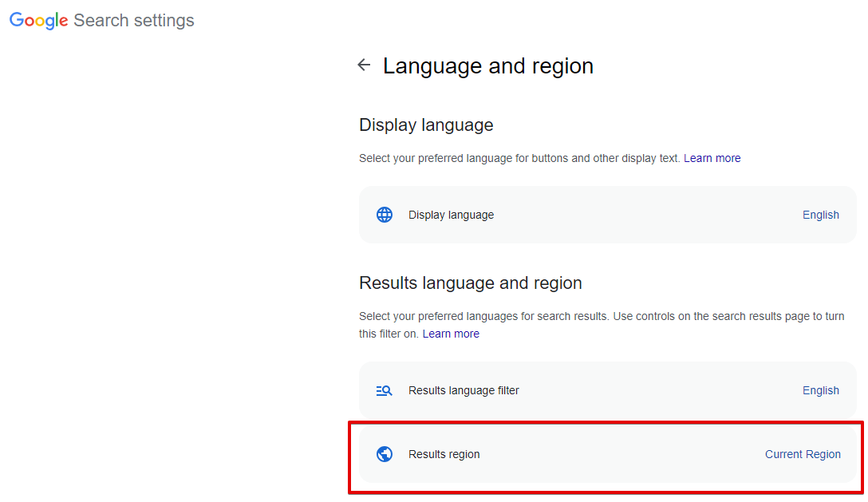Viewport: 868px width, 502px height.
Task: Click the globe icon on Results region row
Action: [x=384, y=453]
